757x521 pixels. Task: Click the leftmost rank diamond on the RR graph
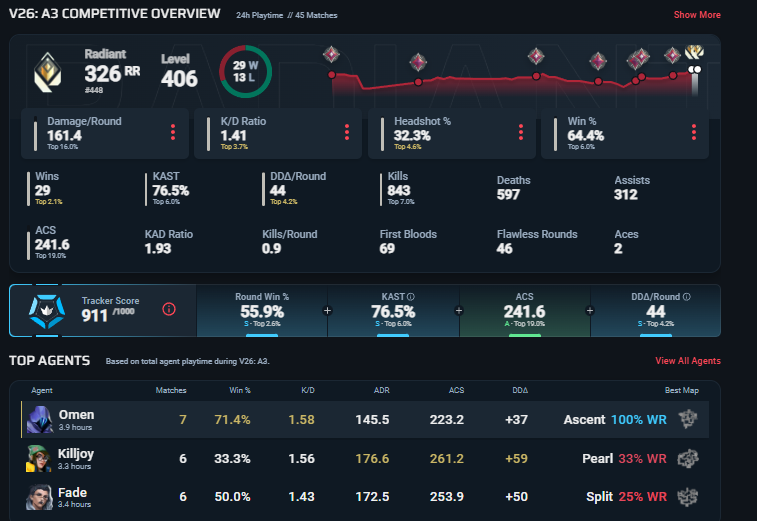click(x=331, y=54)
